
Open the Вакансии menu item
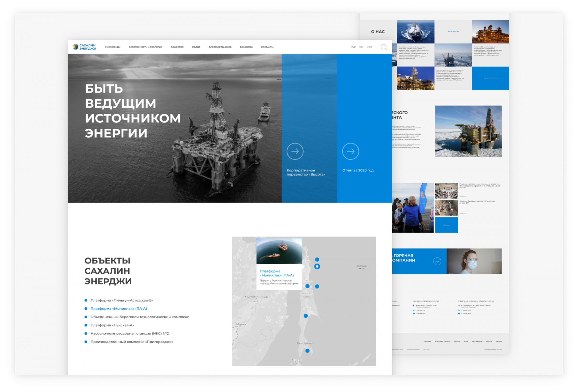[x=246, y=47]
